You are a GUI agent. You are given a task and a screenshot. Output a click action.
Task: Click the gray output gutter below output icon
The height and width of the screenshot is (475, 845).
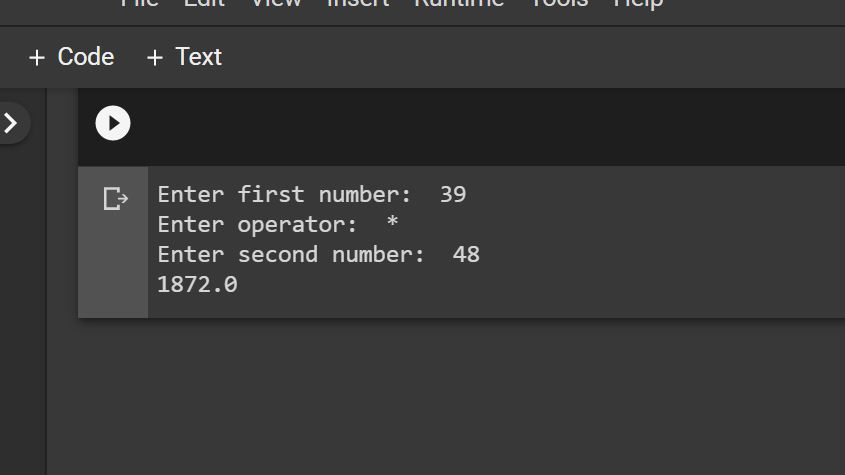pyautogui.click(x=113, y=270)
